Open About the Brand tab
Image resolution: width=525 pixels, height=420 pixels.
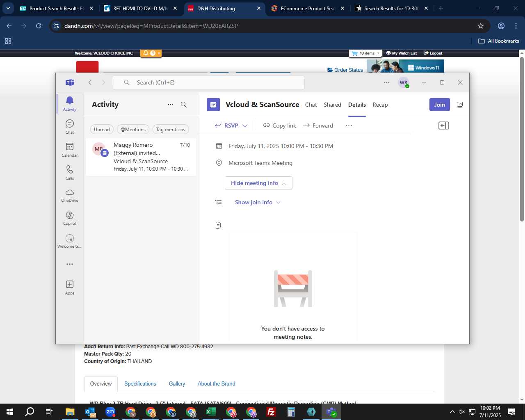click(x=217, y=384)
